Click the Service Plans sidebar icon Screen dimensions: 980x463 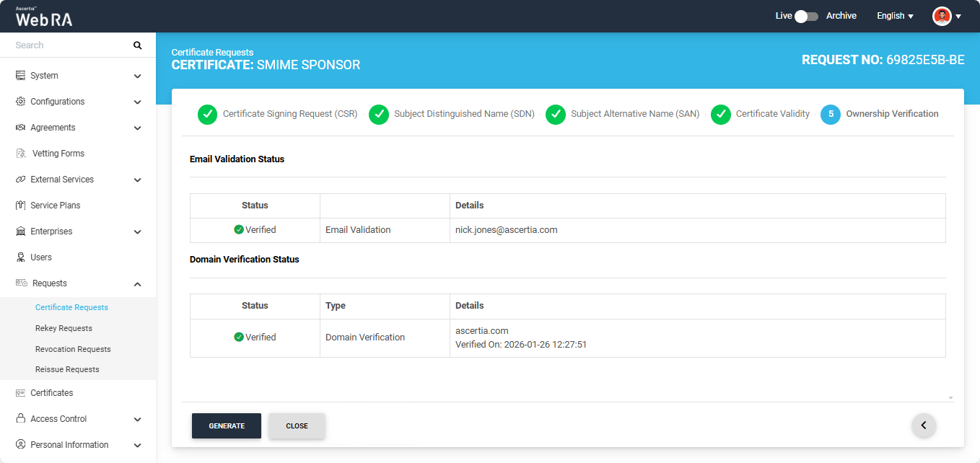(x=20, y=206)
